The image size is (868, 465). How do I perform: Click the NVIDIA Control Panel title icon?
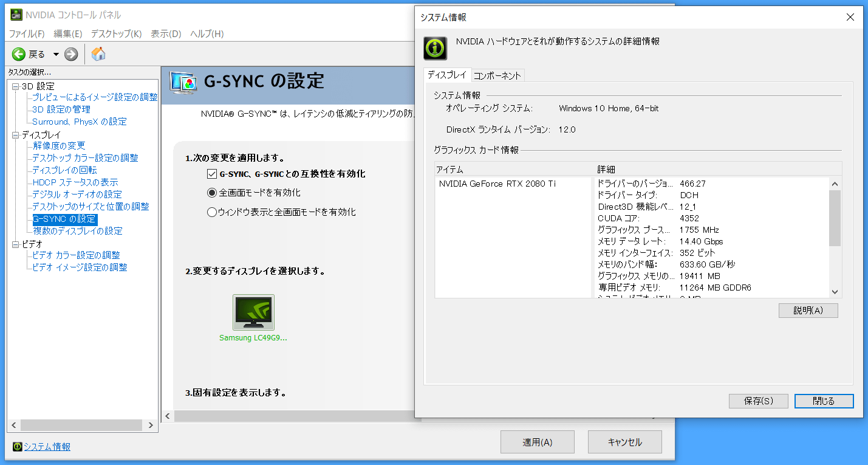tap(18, 15)
